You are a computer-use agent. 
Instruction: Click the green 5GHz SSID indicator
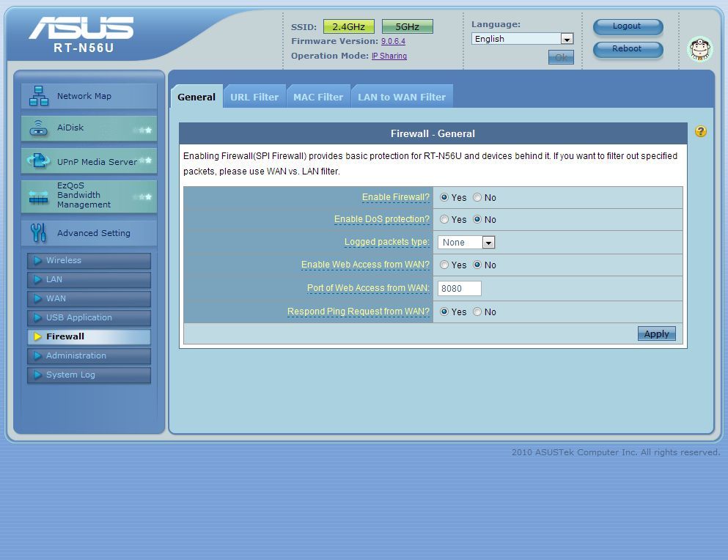(x=407, y=27)
